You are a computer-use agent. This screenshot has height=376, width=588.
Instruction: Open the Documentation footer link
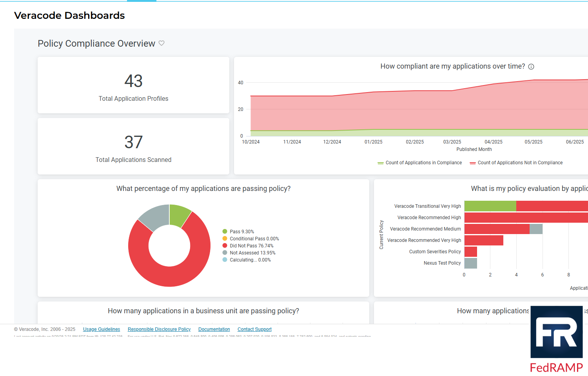point(214,329)
